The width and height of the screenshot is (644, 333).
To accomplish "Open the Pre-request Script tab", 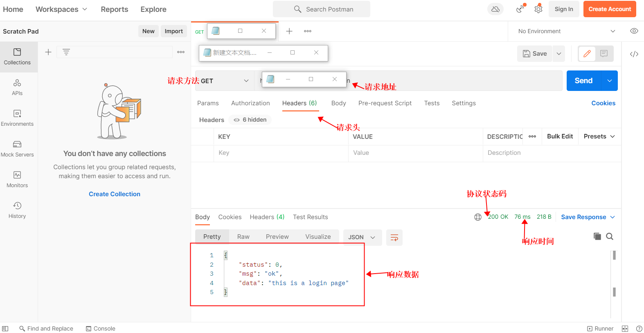I will click(385, 103).
